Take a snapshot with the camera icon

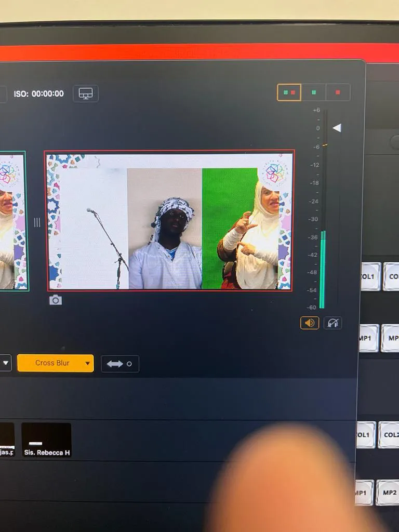click(x=55, y=300)
